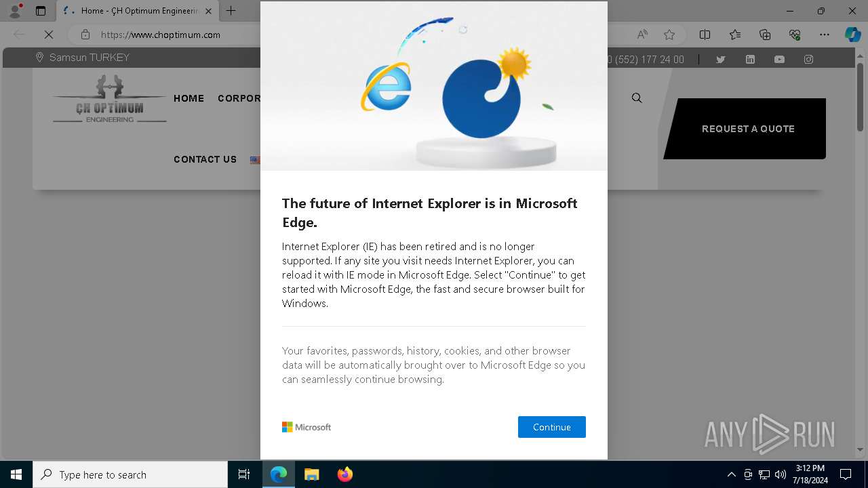
Task: Open File Explorer from taskbar
Action: [311, 474]
